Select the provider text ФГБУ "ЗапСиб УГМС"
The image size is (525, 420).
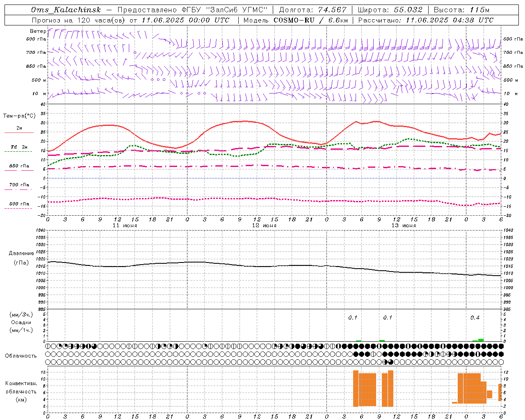(224, 10)
